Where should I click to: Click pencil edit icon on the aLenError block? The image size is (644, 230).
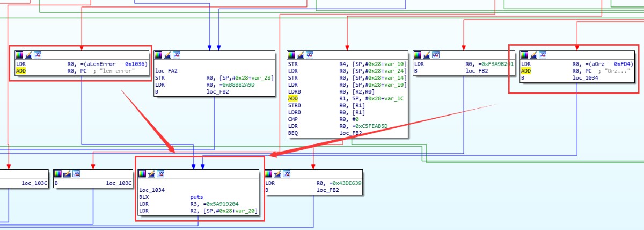tap(28, 55)
